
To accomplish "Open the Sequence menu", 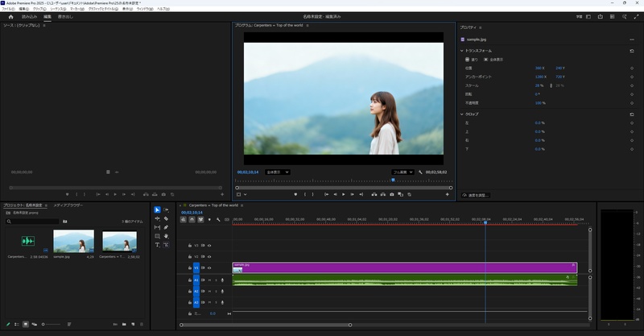I will pyautogui.click(x=57, y=8).
